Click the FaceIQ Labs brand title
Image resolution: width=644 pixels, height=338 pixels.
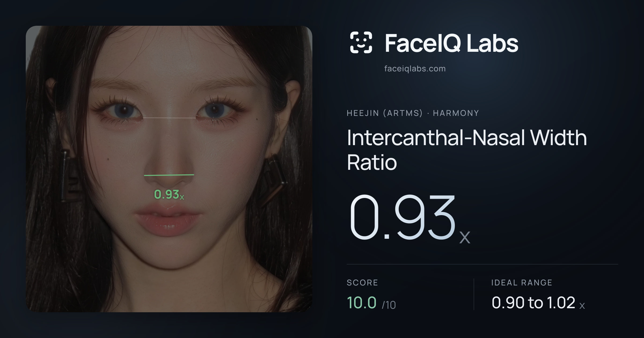(x=452, y=43)
